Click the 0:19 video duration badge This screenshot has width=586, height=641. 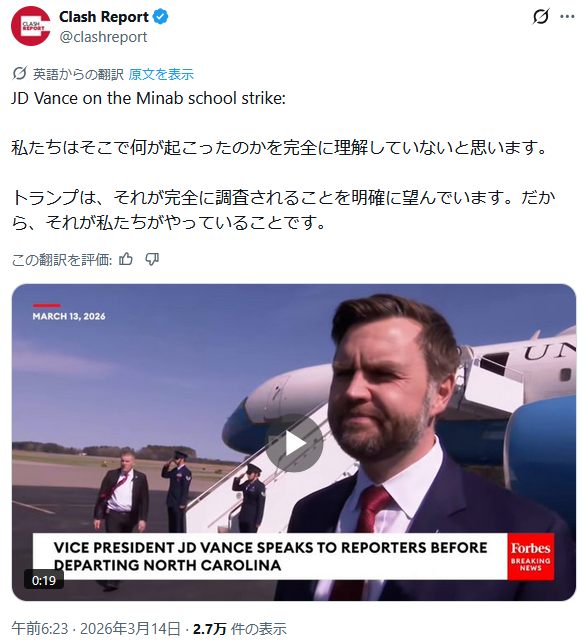pyautogui.click(x=44, y=580)
